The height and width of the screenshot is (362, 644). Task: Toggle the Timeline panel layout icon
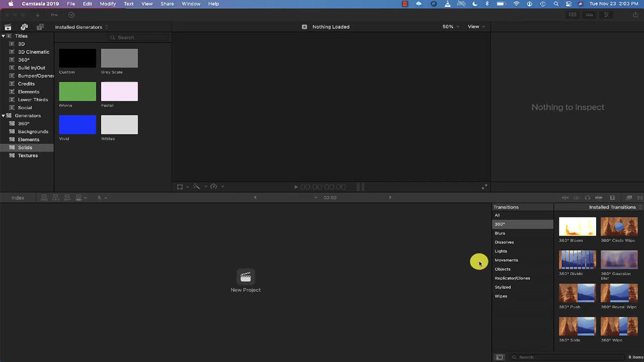589,15
